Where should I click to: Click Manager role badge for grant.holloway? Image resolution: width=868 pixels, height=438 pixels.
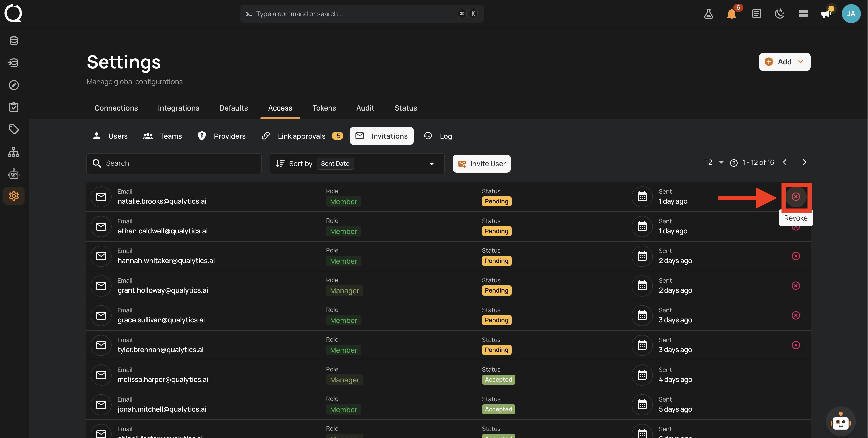tap(344, 290)
